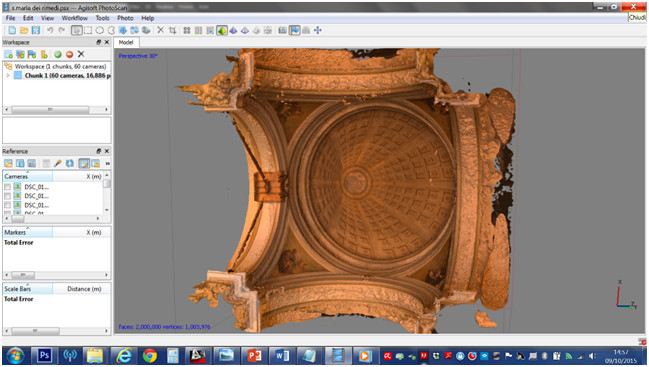This screenshot has height=367, width=649.
Task: Open the Windows Start menu
Action: (x=15, y=355)
